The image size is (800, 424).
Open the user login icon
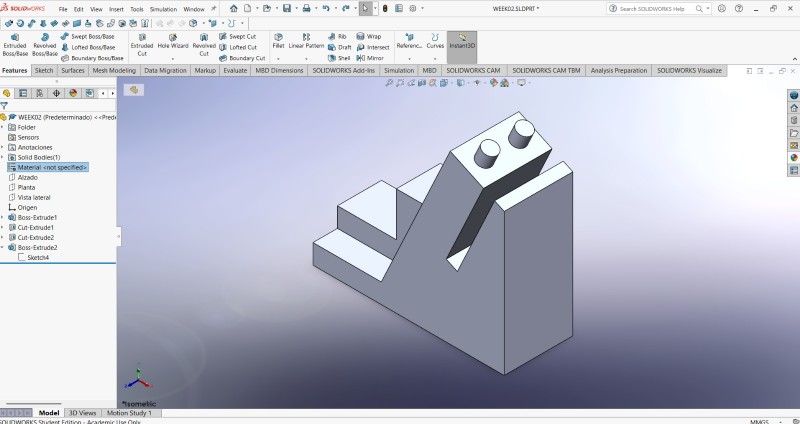721,9
